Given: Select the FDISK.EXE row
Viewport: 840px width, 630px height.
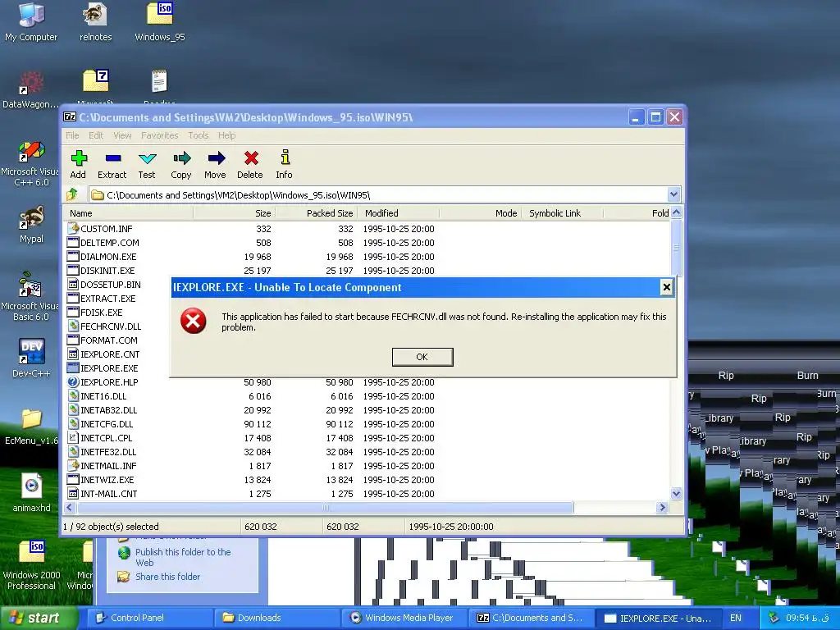Looking at the screenshot, I should pyautogui.click(x=95, y=313).
